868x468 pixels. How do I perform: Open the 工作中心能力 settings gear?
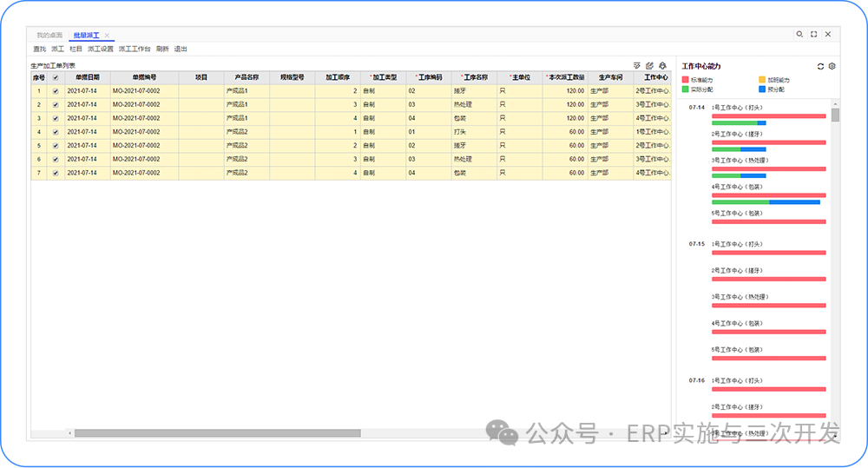point(832,66)
